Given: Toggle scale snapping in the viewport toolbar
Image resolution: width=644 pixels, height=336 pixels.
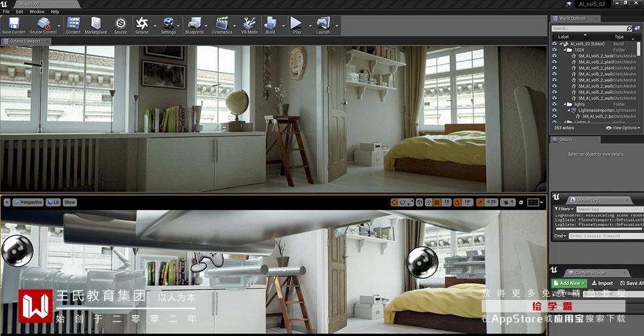Looking at the screenshot, I should [480, 202].
